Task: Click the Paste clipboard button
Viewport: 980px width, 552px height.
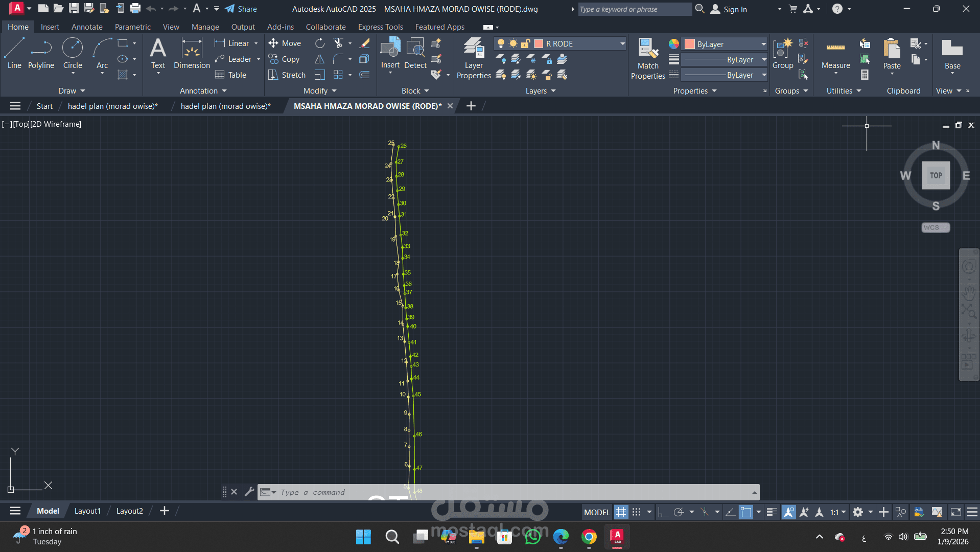Action: (x=892, y=53)
